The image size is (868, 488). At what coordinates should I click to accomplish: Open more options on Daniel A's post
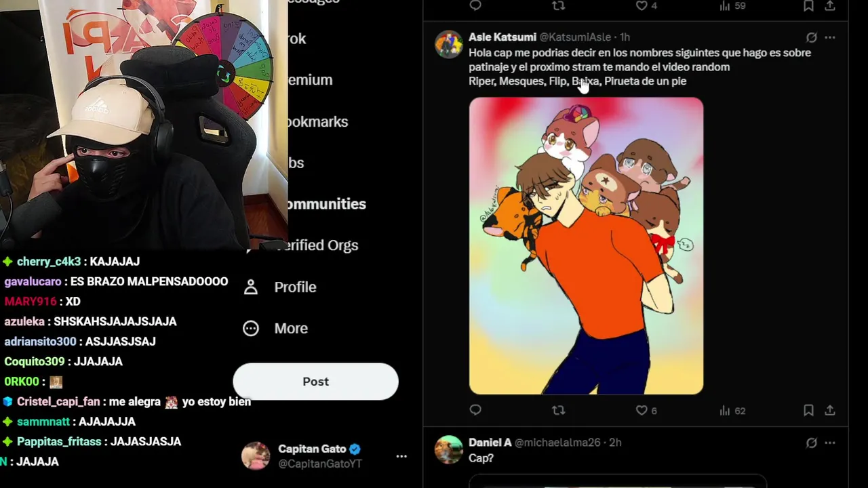point(830,443)
